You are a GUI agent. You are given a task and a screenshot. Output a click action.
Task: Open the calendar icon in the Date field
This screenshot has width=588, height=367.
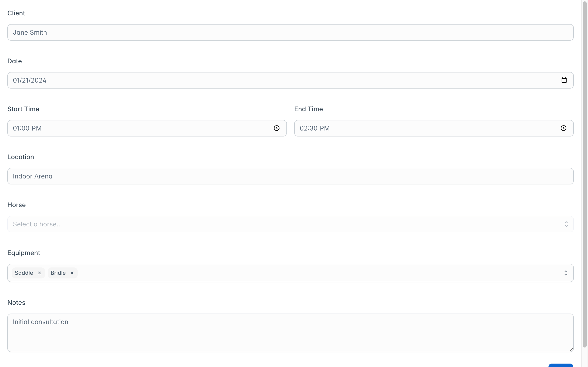click(564, 80)
